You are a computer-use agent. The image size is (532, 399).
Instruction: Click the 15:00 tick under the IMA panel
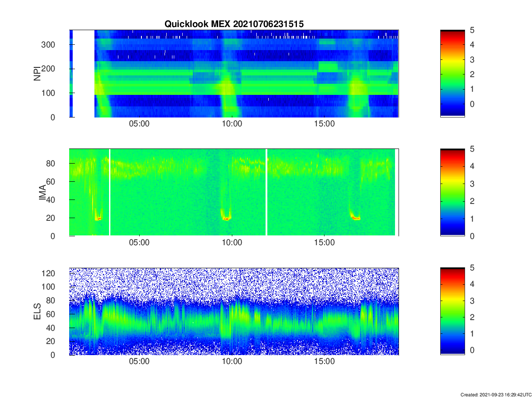(325, 243)
